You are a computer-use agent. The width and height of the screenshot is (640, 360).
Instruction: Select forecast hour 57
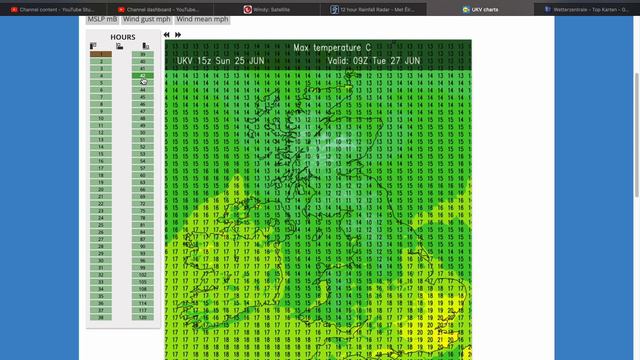tap(143, 168)
